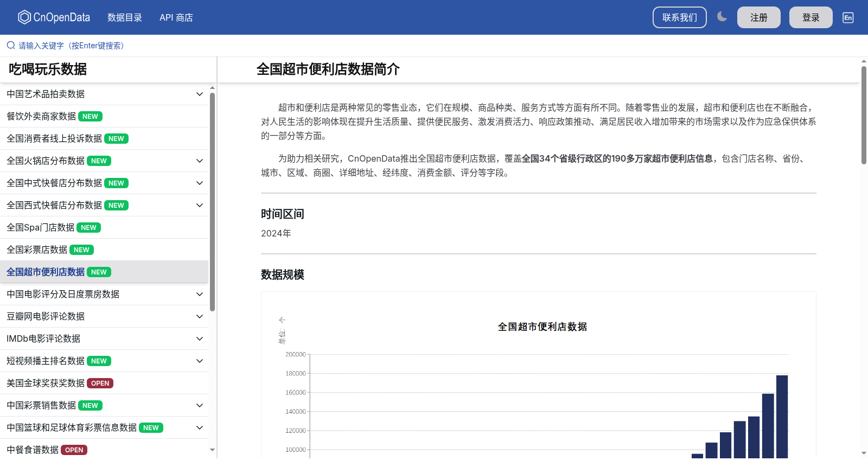Click the chart title 全国超市便利店数据
Screen dimensions: 868x467
pyautogui.click(x=542, y=327)
